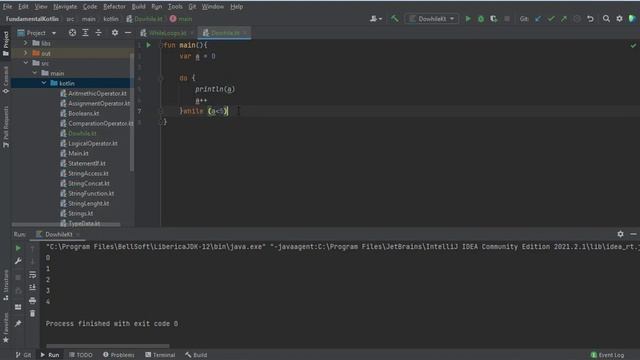This screenshot has width=640, height=360.
Task: Open Problems tool window button
Action: [x=119, y=355]
